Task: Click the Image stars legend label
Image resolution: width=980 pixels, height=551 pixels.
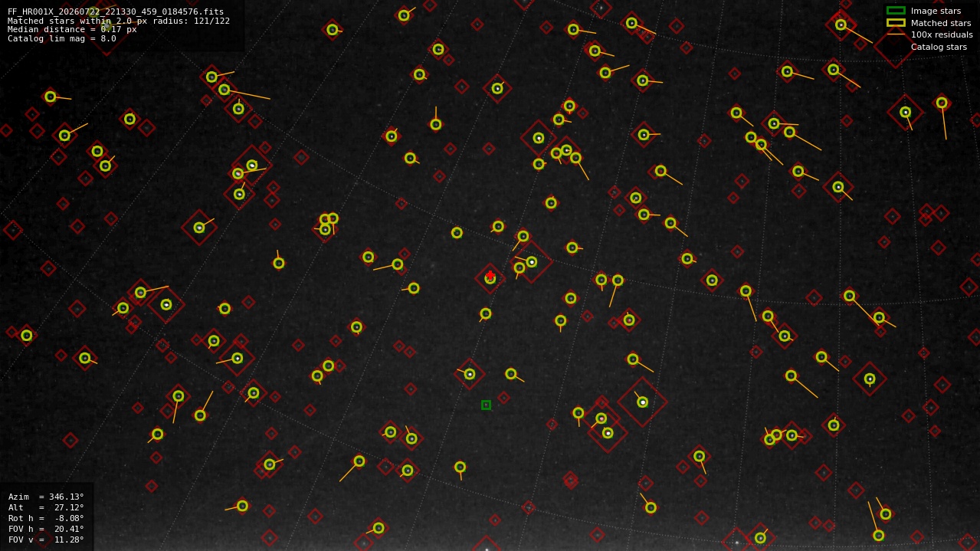Action: tap(936, 11)
